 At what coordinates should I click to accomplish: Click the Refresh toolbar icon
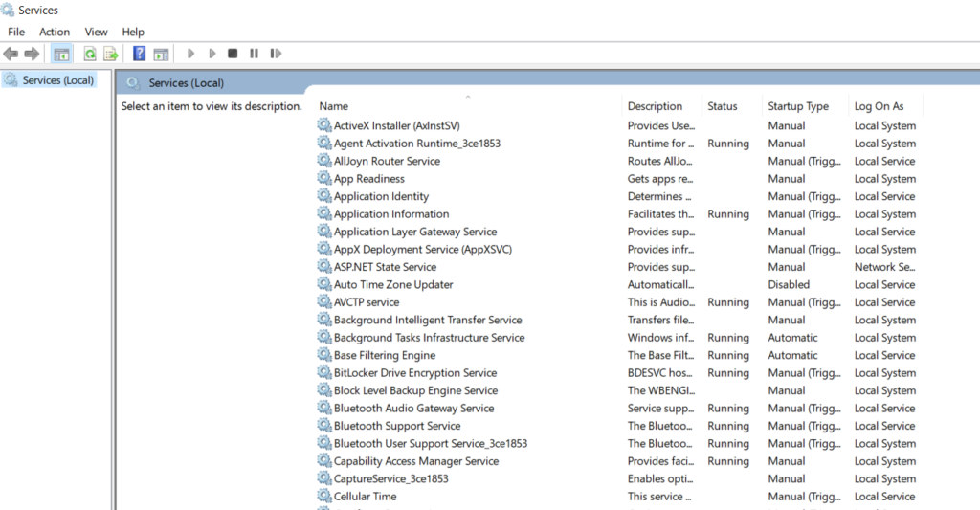click(90, 54)
